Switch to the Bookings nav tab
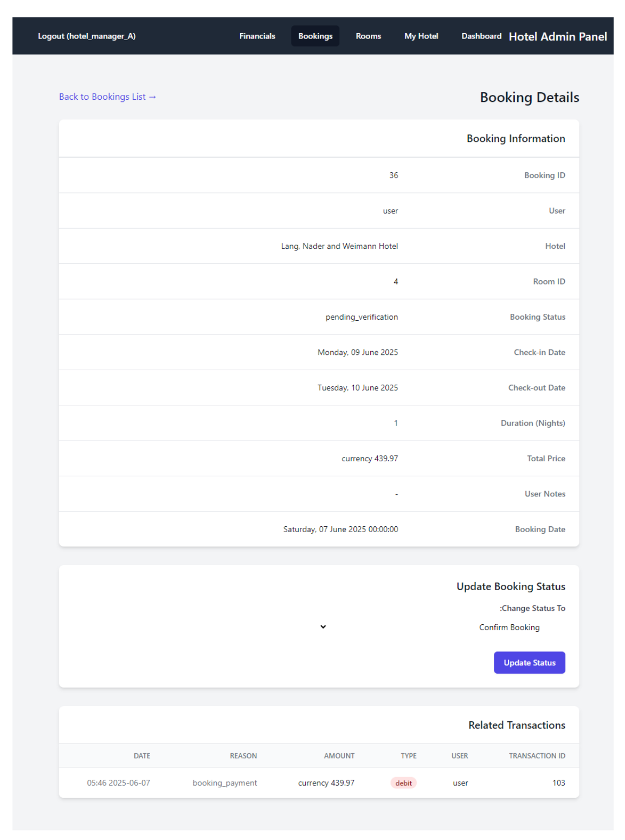The width and height of the screenshot is (625, 840). (315, 36)
